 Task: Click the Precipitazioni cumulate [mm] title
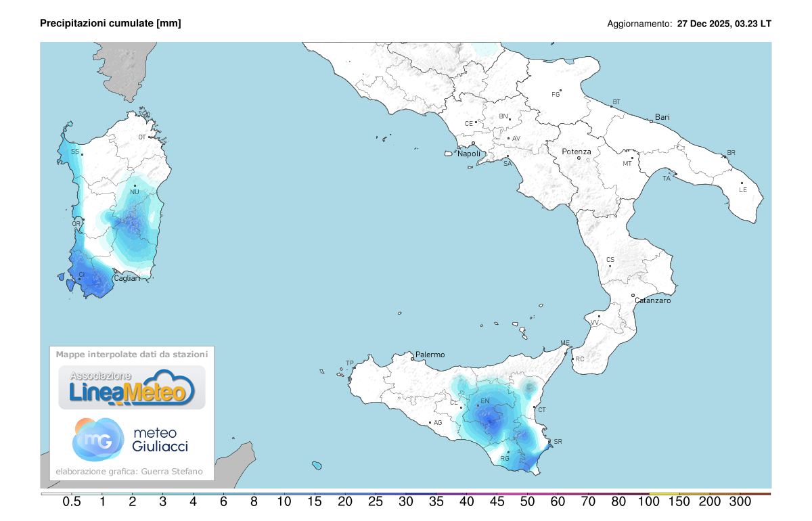click(110, 24)
